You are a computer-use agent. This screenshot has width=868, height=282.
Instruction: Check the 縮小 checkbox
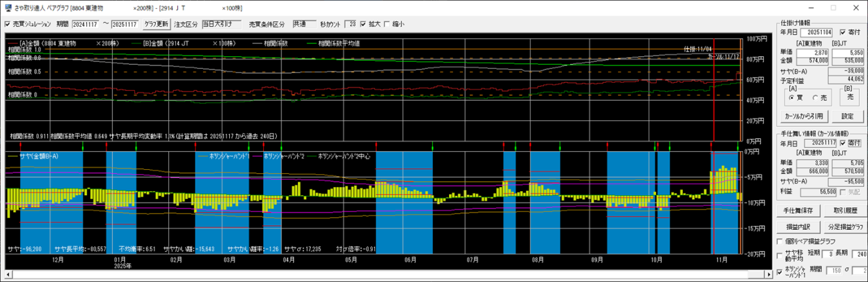(387, 24)
